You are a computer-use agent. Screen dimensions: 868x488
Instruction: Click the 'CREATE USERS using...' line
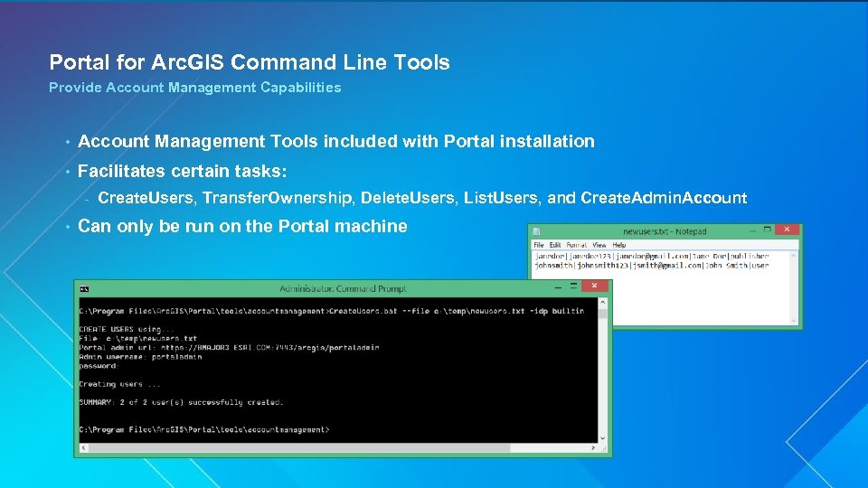pos(127,329)
